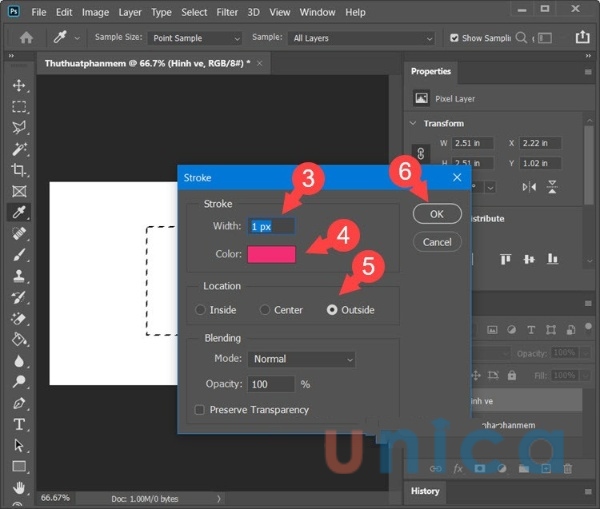Click the trash icon in Layers panel
600x509 pixels.
pyautogui.click(x=568, y=467)
